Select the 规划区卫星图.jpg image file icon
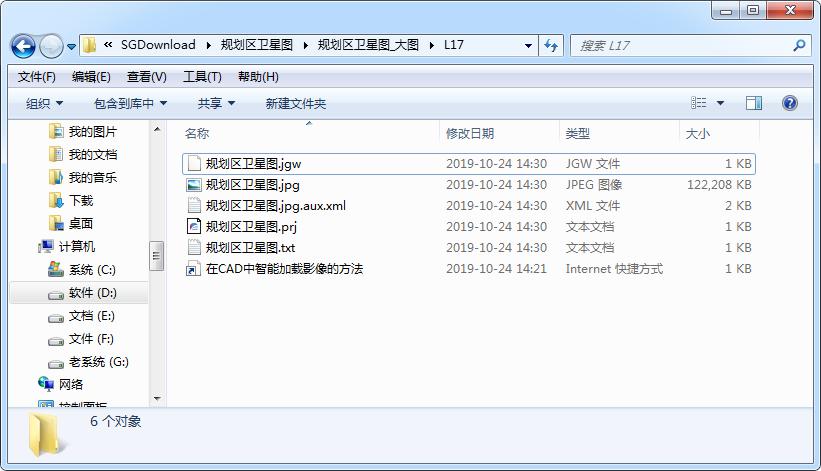Screen dimensions: 821x471 [194, 185]
